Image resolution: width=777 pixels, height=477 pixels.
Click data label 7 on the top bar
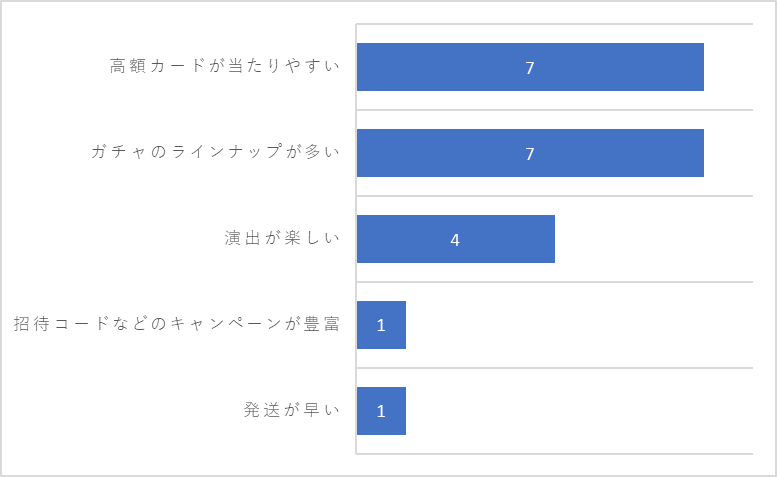530,68
